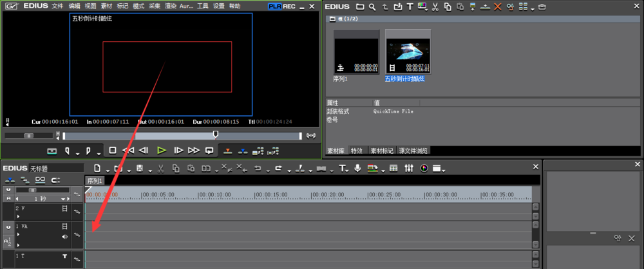
Task: Open the search tool in the bin panel
Action: point(372,7)
